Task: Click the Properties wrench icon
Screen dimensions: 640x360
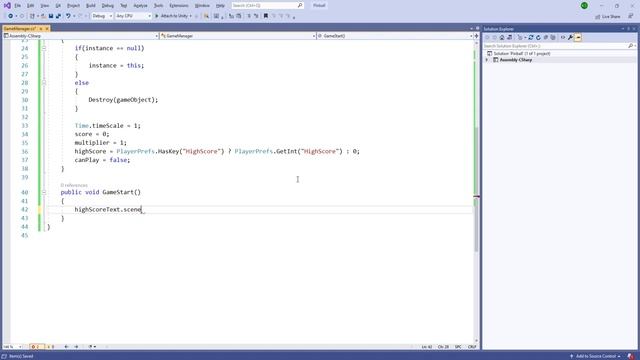Action: (571, 38)
